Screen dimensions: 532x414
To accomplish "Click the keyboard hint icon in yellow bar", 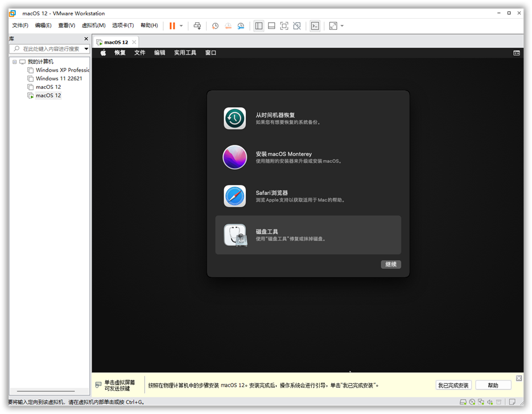I will (x=98, y=385).
